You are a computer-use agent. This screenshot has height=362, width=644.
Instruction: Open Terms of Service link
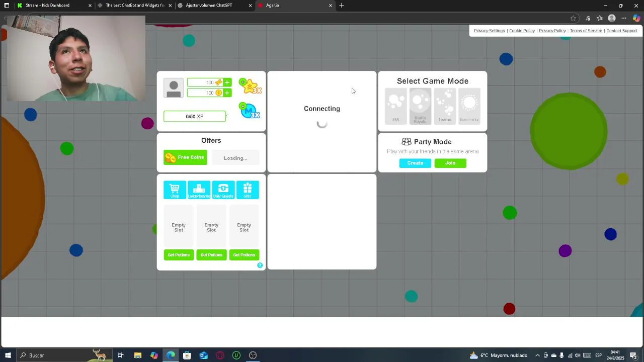click(586, 31)
